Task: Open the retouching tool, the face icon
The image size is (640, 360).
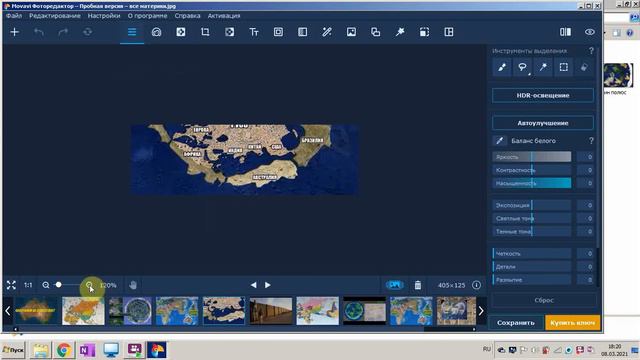Action: click(156, 32)
